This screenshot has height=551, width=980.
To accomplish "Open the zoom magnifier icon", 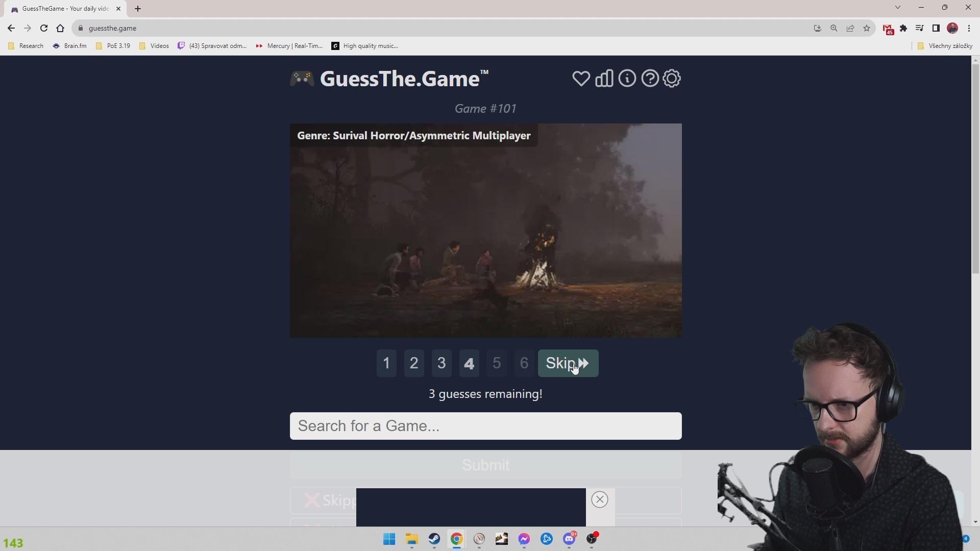I will [834, 28].
